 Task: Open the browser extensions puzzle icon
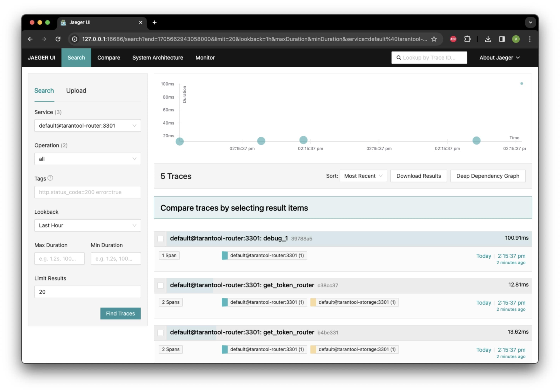(467, 39)
